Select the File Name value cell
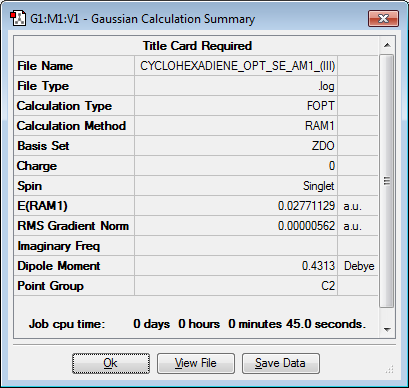 point(236,66)
